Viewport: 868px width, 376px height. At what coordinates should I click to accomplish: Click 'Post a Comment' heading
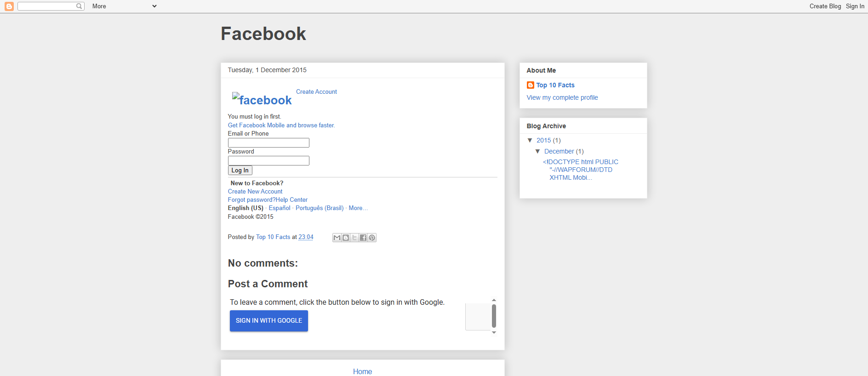(268, 284)
